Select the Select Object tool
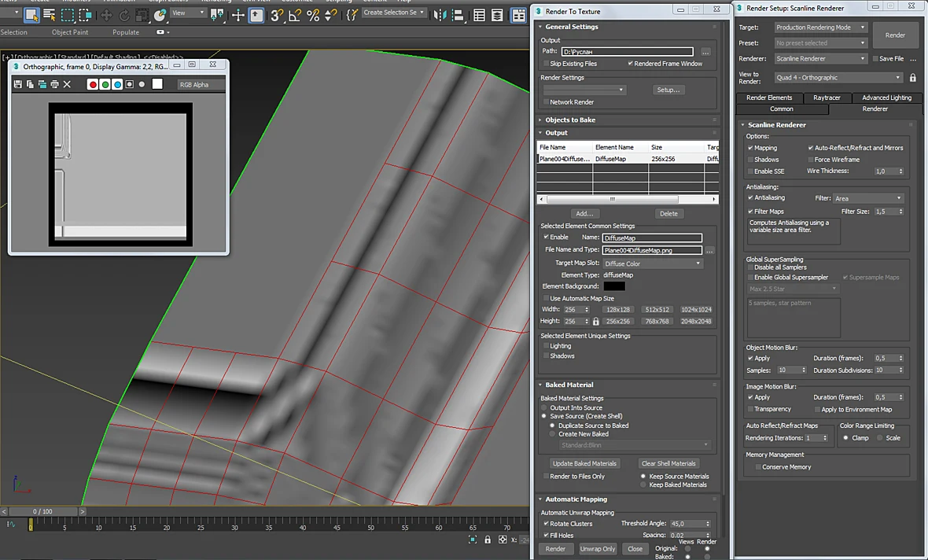Image resolution: width=928 pixels, height=560 pixels. 31,14
